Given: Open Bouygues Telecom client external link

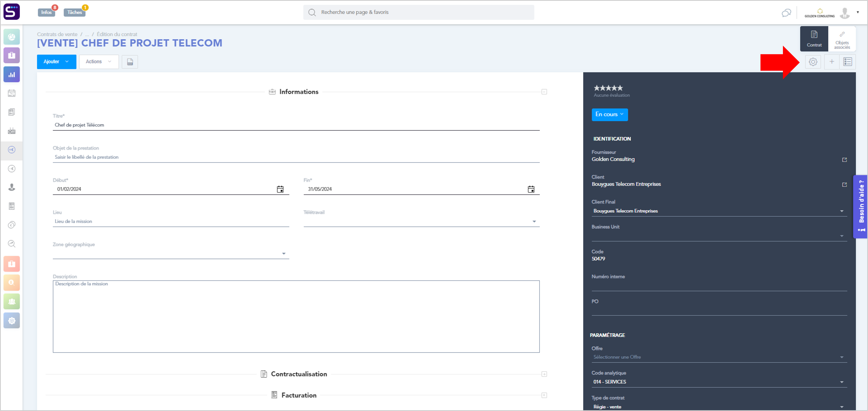Looking at the screenshot, I should [x=844, y=185].
